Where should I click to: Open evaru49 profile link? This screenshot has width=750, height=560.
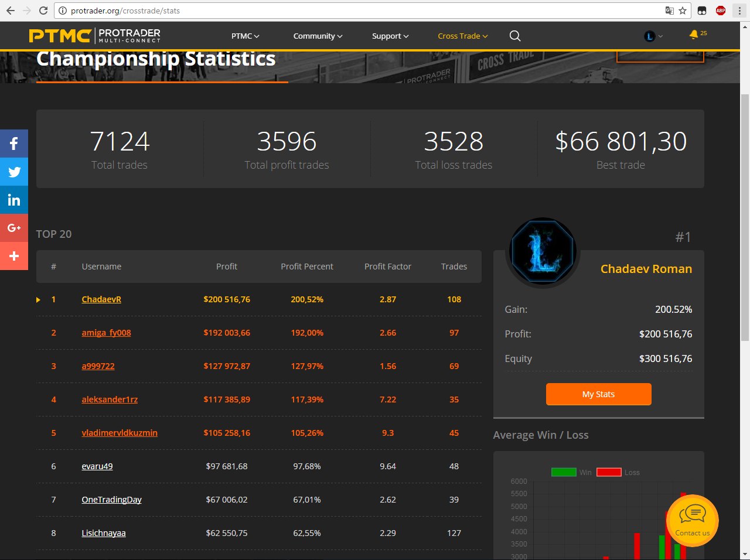click(x=97, y=466)
